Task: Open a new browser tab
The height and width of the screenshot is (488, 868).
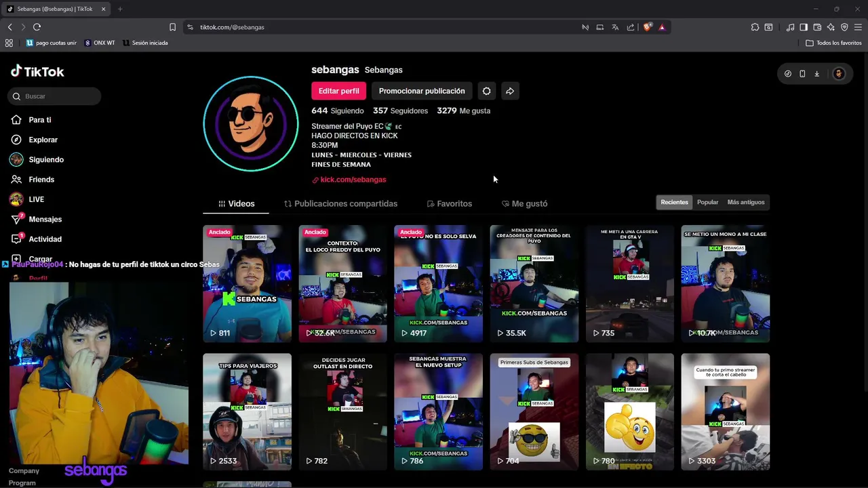Action: 119,9
